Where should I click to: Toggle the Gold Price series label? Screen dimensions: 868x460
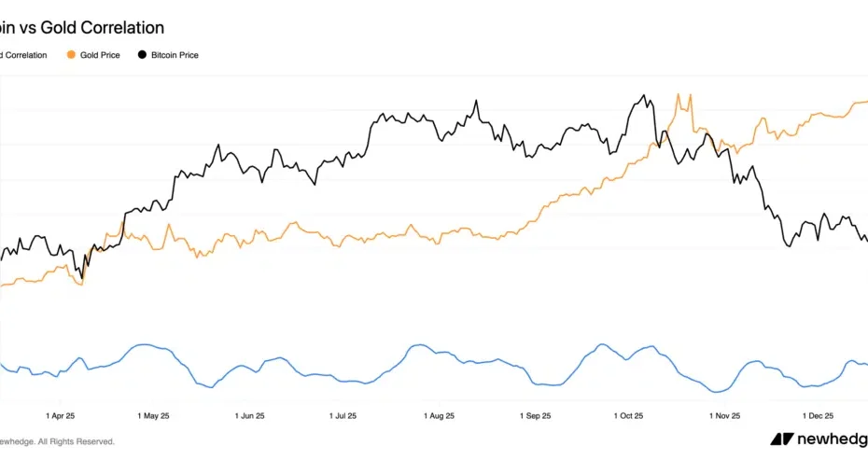pyautogui.click(x=100, y=55)
